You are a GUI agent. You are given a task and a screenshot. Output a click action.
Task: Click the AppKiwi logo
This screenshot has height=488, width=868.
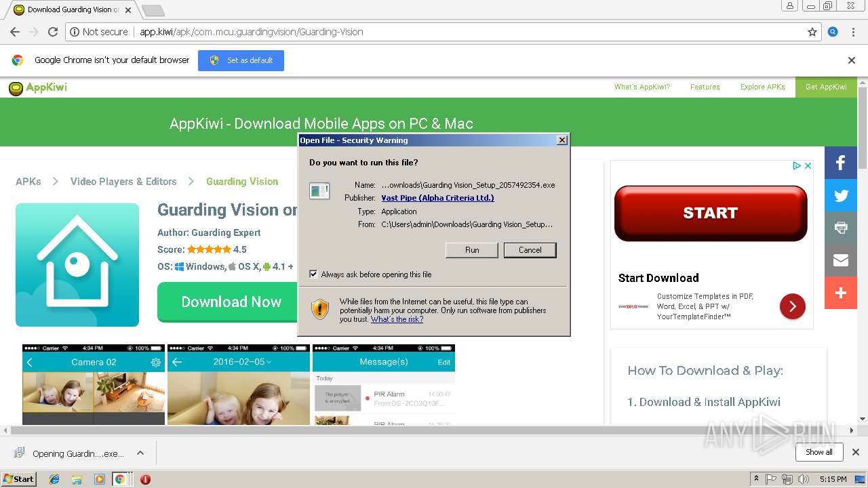tap(38, 87)
